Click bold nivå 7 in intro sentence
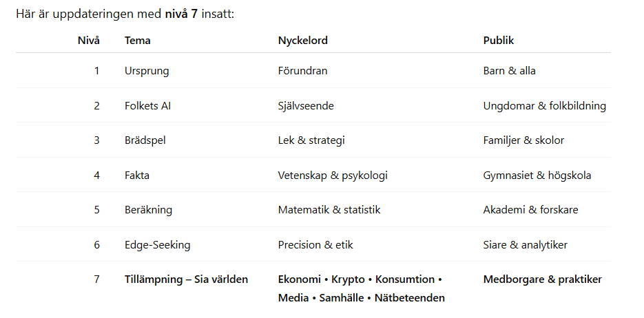This screenshot has height=318, width=644. [181, 14]
